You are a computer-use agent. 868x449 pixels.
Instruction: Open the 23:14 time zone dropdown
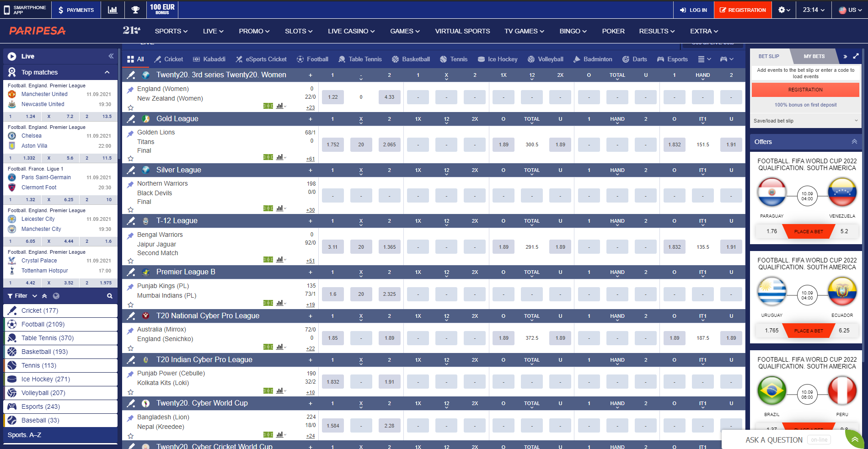point(814,10)
